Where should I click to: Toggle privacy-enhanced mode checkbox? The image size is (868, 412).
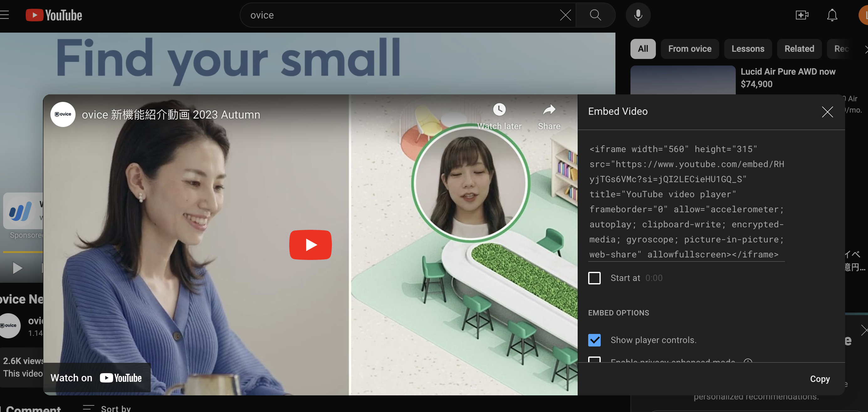click(594, 359)
